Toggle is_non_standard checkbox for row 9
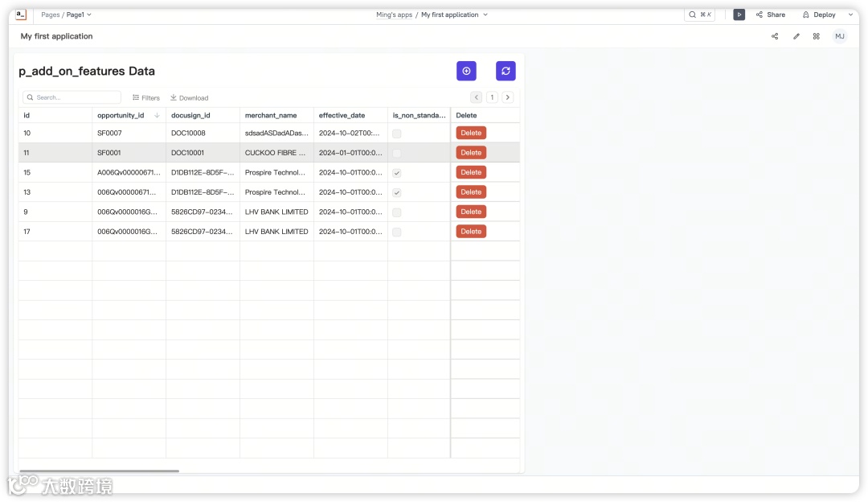Viewport: 868px width, 502px height. click(x=397, y=212)
